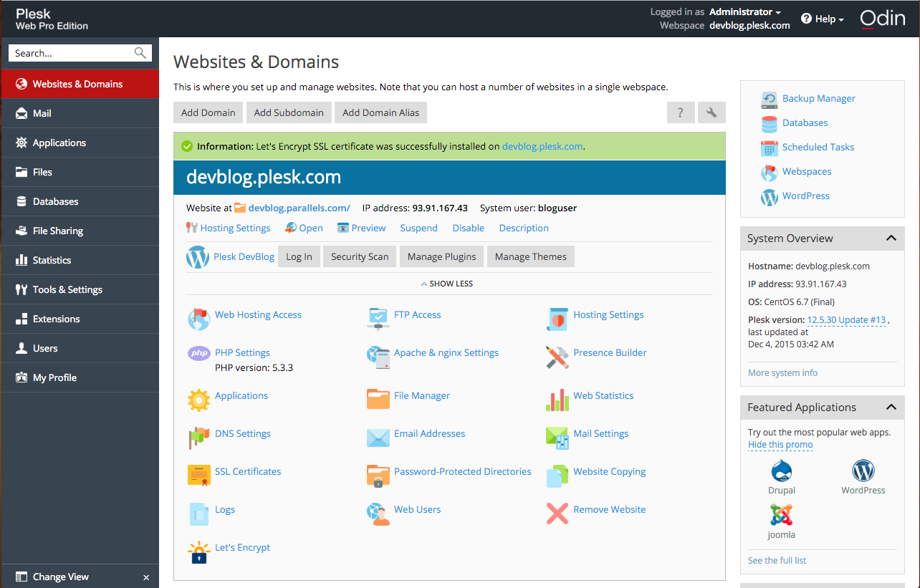Click the Backup Manager icon in right panel
920x588 pixels.
click(770, 100)
